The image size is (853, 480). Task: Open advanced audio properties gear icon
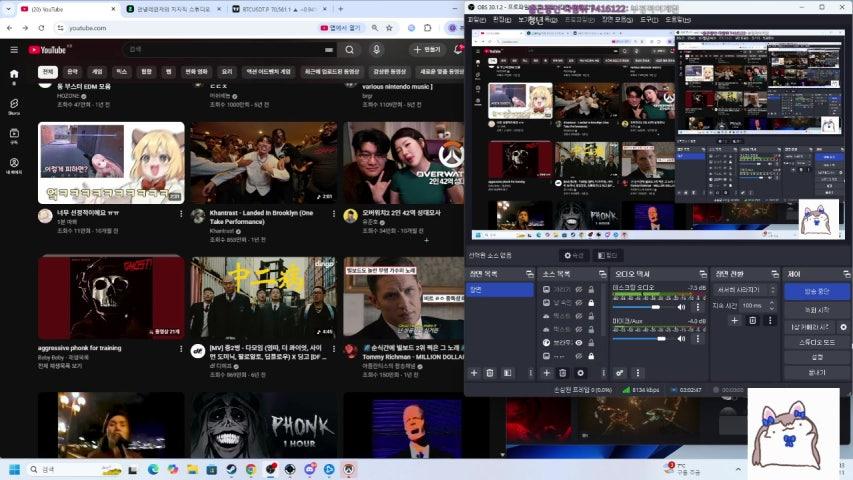pos(619,373)
